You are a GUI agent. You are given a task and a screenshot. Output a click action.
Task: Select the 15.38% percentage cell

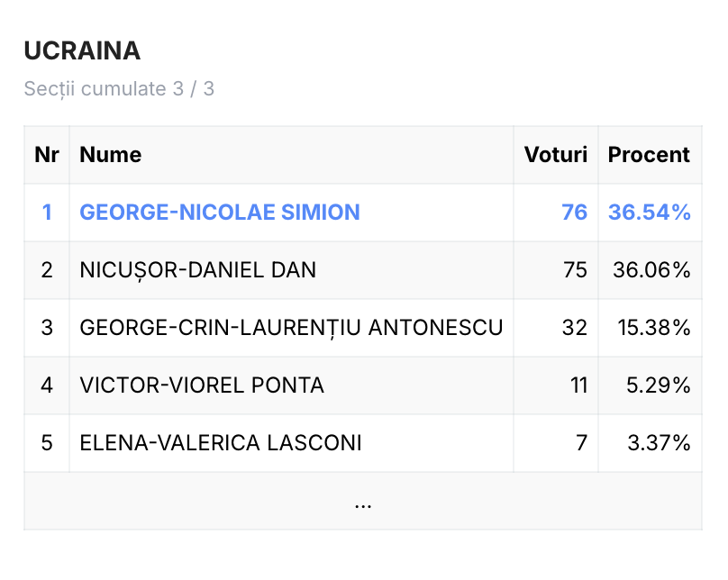[x=650, y=328]
